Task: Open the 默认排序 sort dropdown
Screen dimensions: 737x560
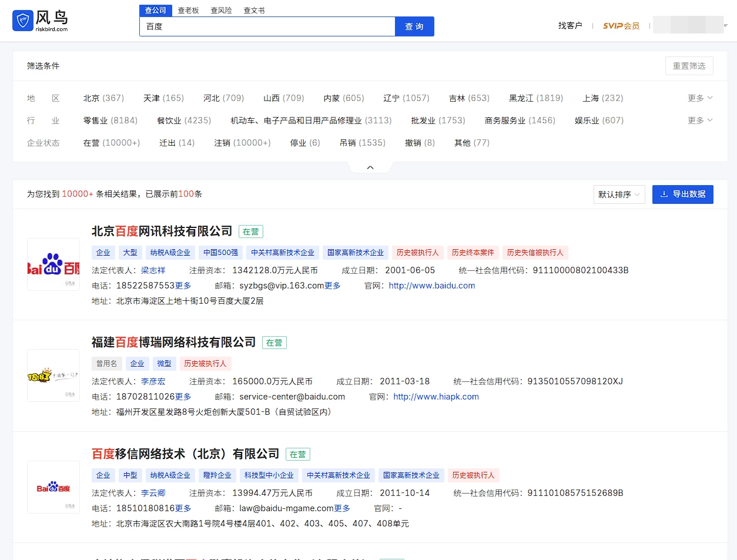Action: [x=619, y=195]
